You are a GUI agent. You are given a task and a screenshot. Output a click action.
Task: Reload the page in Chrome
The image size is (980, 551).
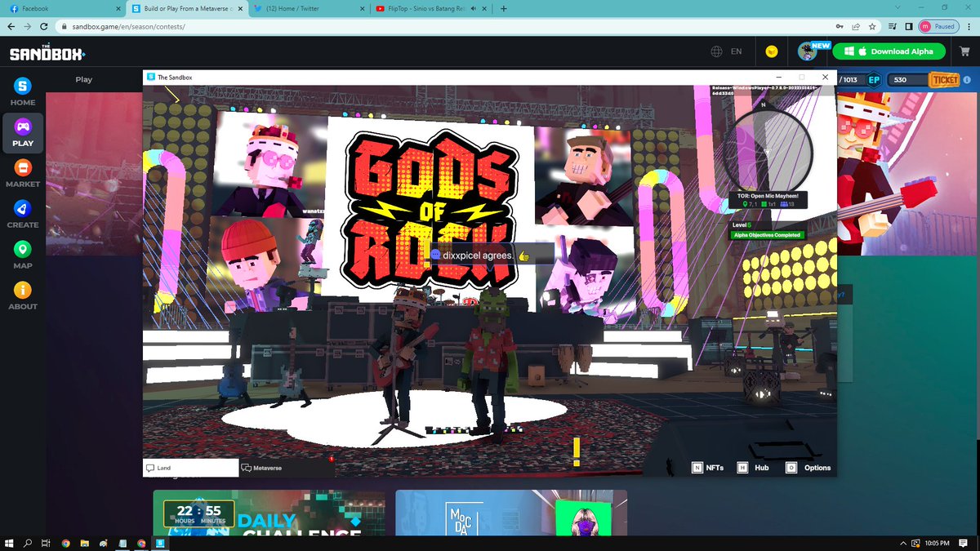pyautogui.click(x=46, y=26)
